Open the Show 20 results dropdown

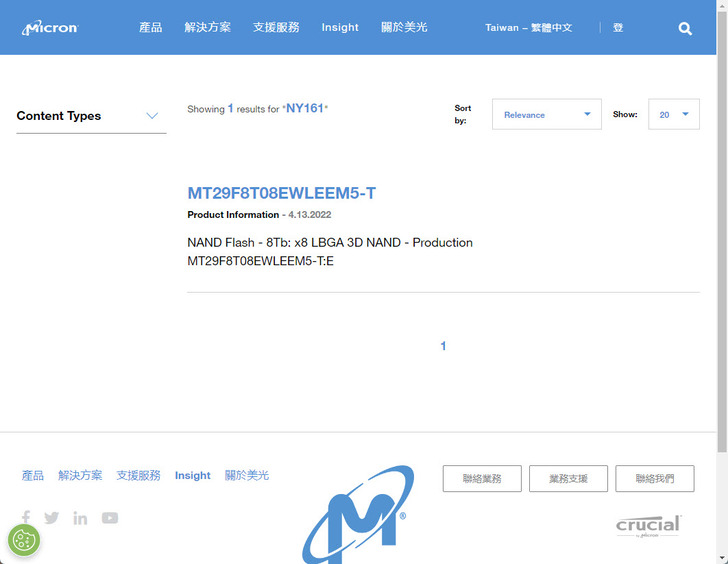pos(673,115)
